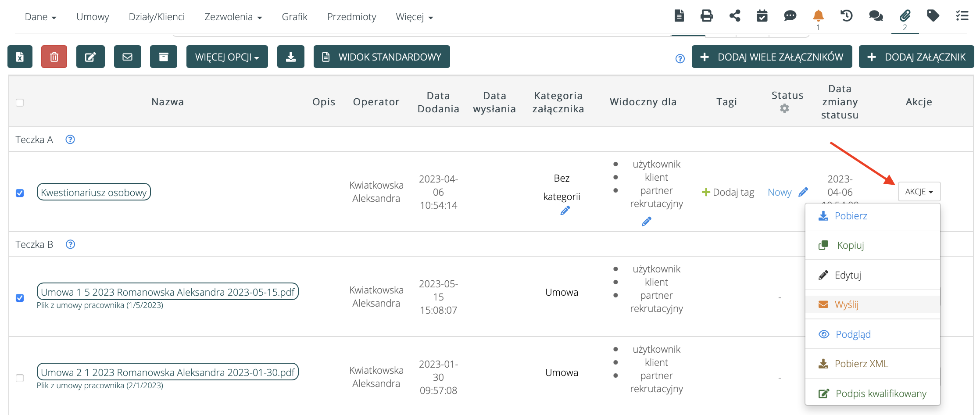
Task: Open the Kwestionariusz osobowy file link
Action: (94, 193)
